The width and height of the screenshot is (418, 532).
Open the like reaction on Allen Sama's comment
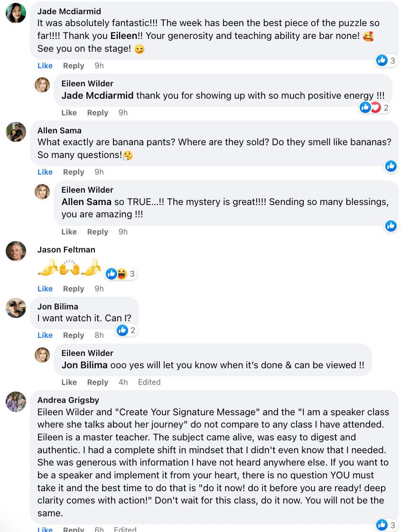click(x=391, y=166)
